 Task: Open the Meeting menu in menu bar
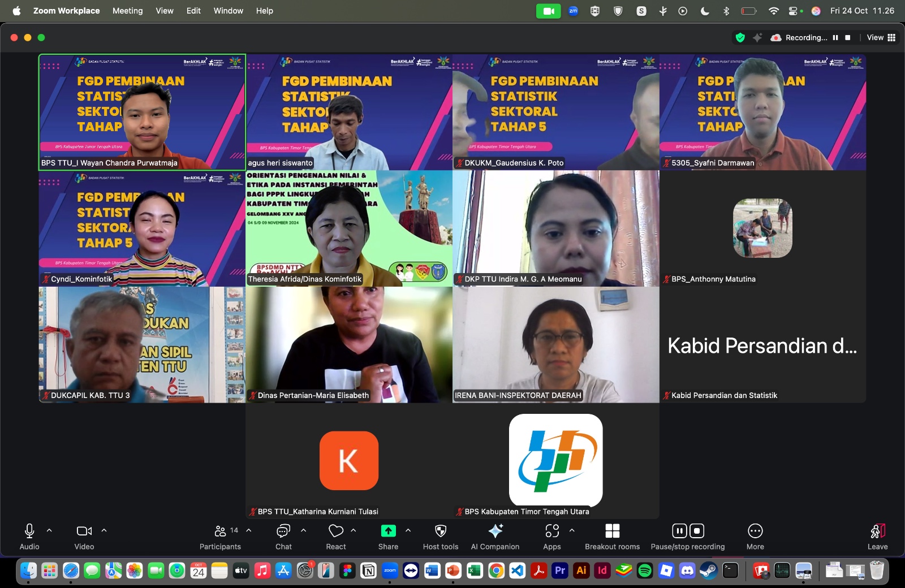(x=127, y=11)
